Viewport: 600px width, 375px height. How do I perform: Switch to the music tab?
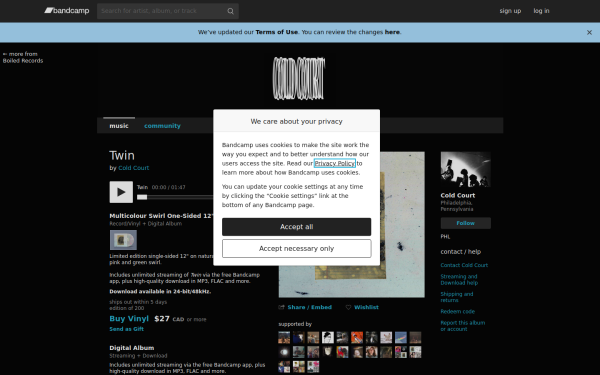tap(119, 126)
